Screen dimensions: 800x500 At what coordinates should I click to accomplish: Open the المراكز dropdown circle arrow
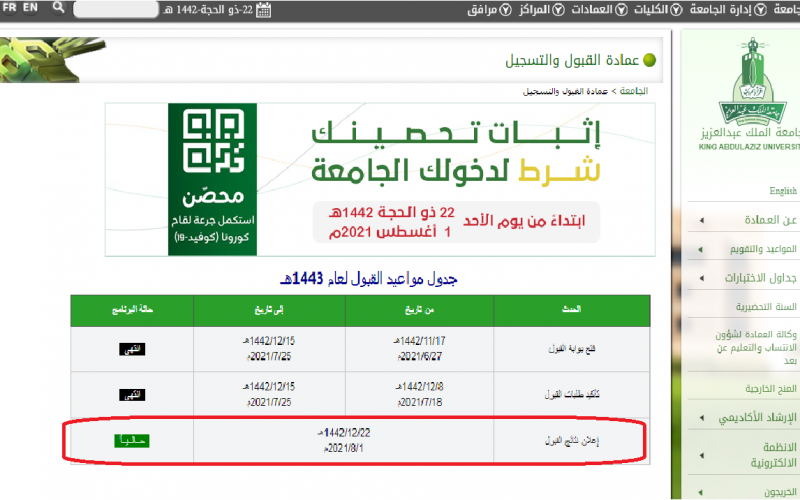point(559,10)
